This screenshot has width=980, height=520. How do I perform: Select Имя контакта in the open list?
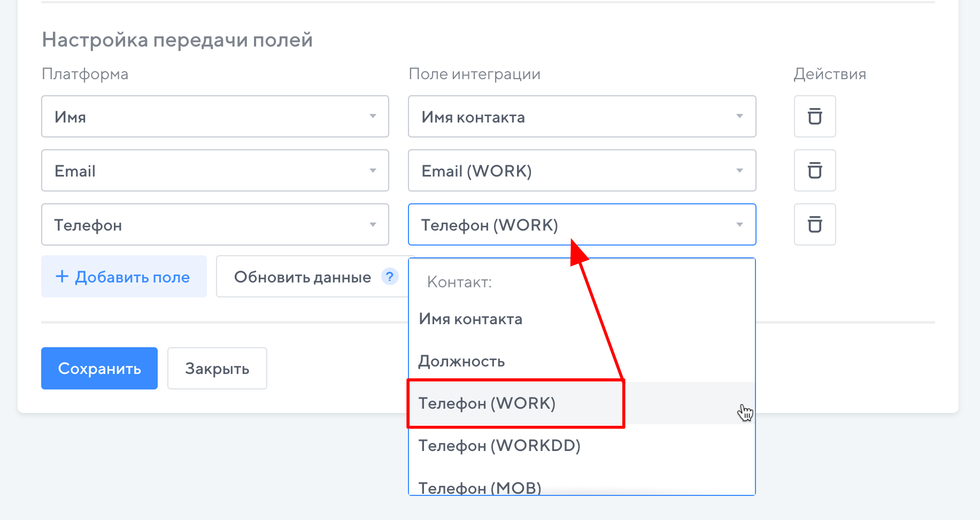[x=470, y=319]
